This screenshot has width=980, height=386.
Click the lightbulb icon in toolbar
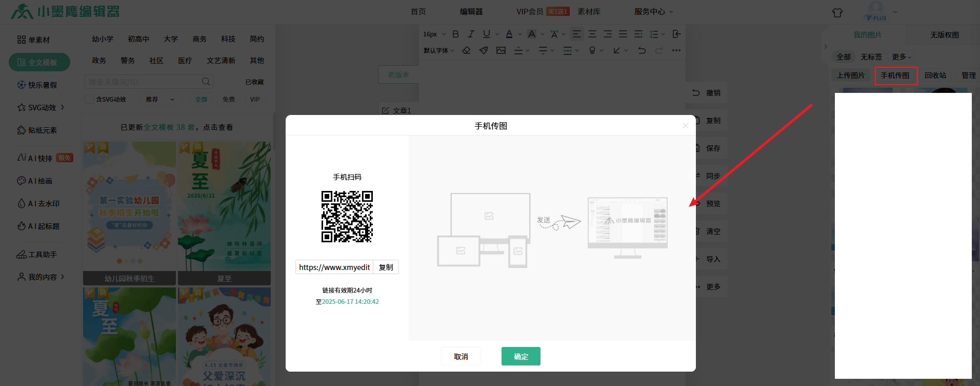(x=592, y=50)
